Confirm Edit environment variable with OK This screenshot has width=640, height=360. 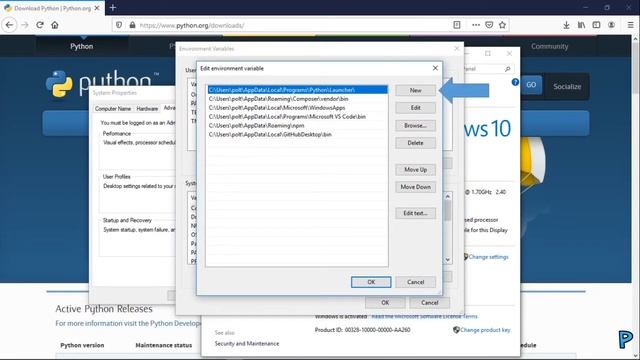[371, 282]
